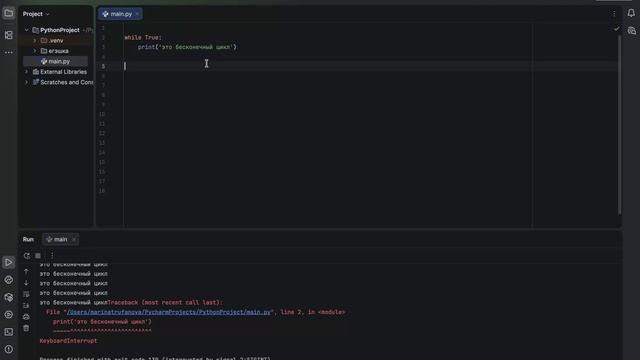Image resolution: width=640 pixels, height=360 pixels.
Task: Open the Project tool window folder icon
Action: pyautogui.click(x=9, y=13)
